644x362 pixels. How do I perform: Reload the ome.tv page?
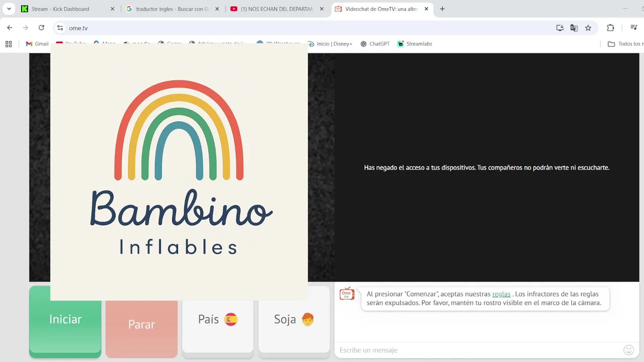(41, 28)
